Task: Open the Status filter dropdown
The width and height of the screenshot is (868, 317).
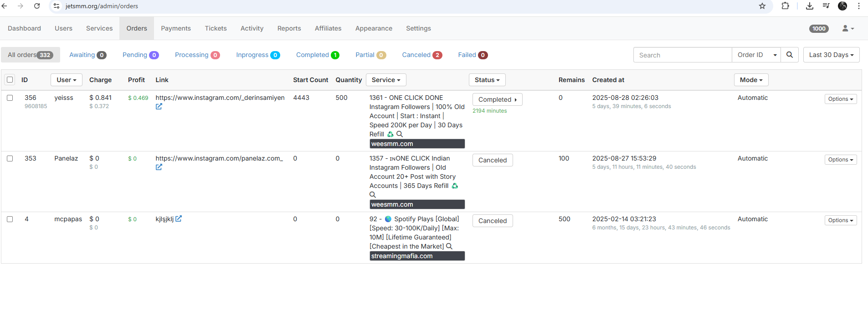Action: point(487,80)
